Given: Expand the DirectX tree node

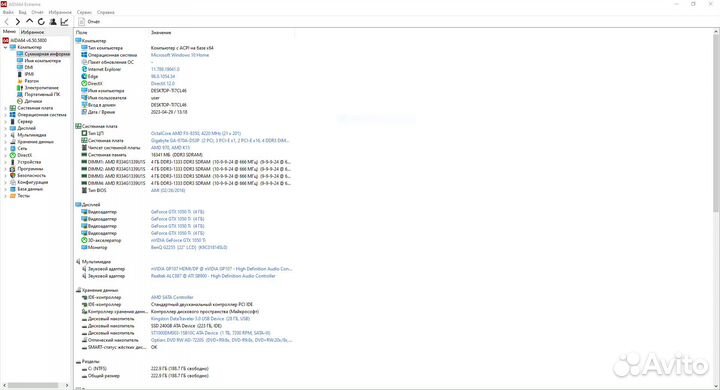Looking at the screenshot, I should [6, 155].
